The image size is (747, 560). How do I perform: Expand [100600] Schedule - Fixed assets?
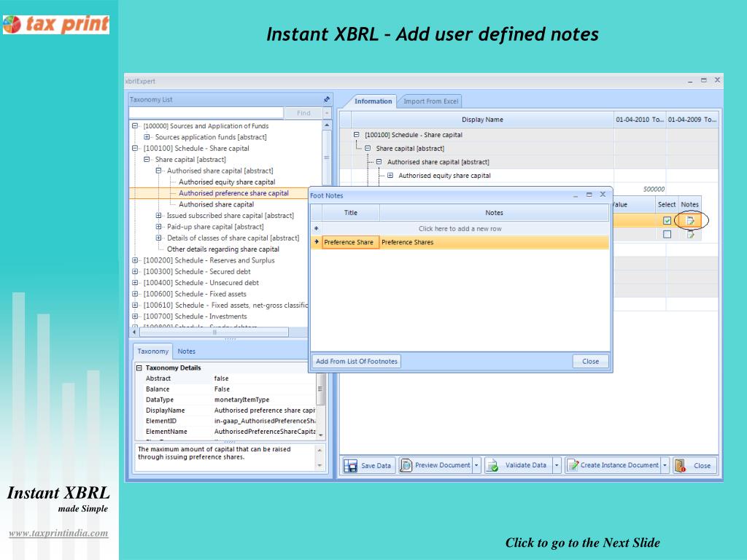tap(135, 294)
